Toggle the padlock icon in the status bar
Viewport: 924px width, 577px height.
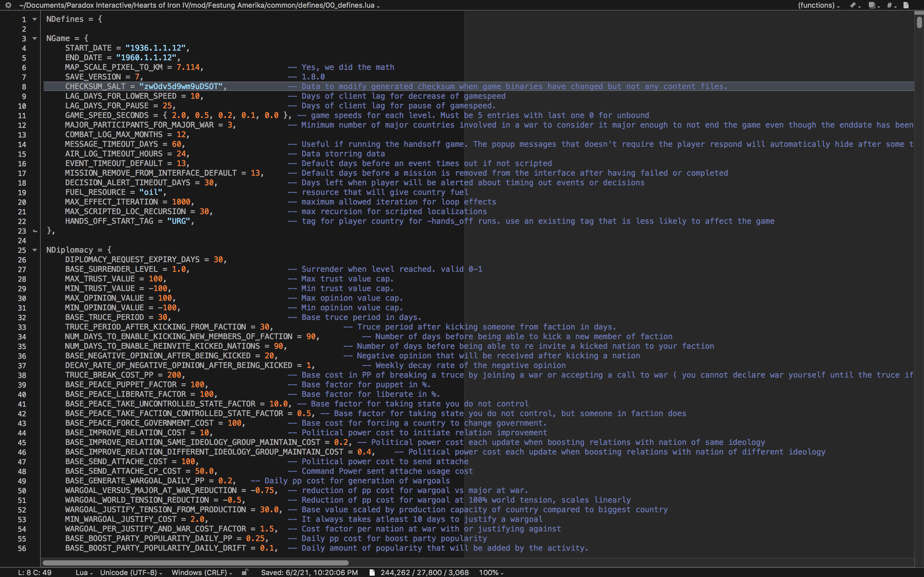tap(245, 572)
